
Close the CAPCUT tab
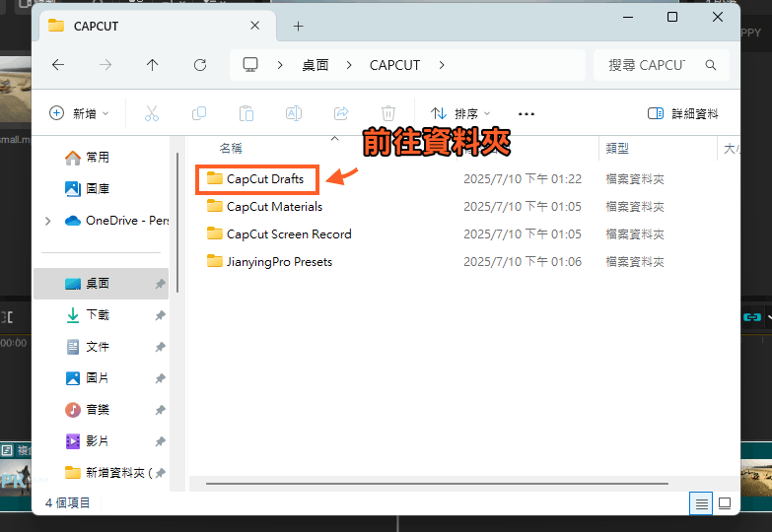[254, 26]
